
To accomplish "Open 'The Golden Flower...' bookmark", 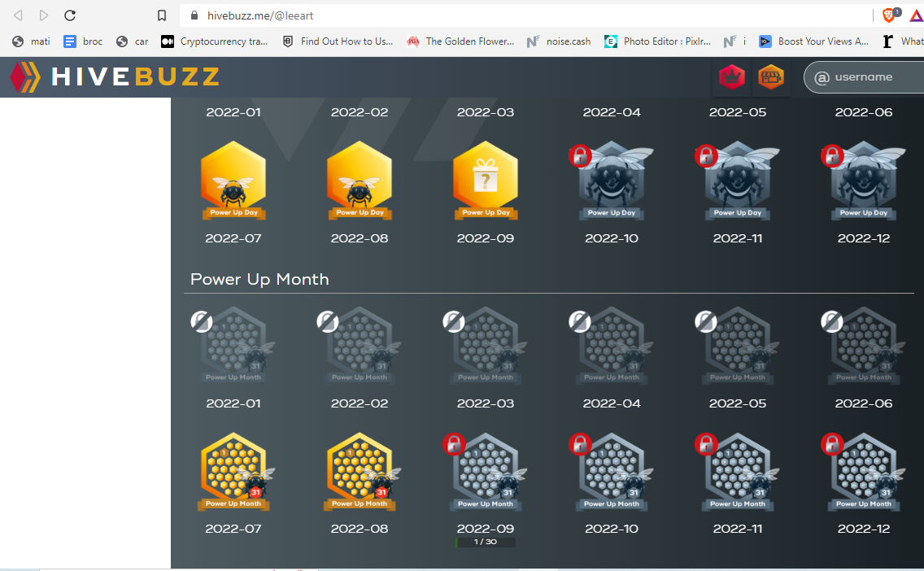I will pos(460,41).
